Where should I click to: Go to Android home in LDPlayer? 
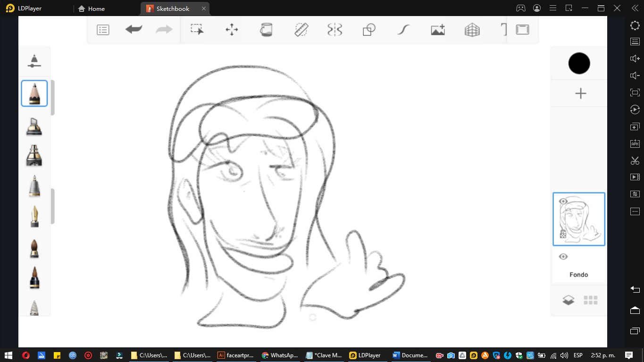(635, 310)
